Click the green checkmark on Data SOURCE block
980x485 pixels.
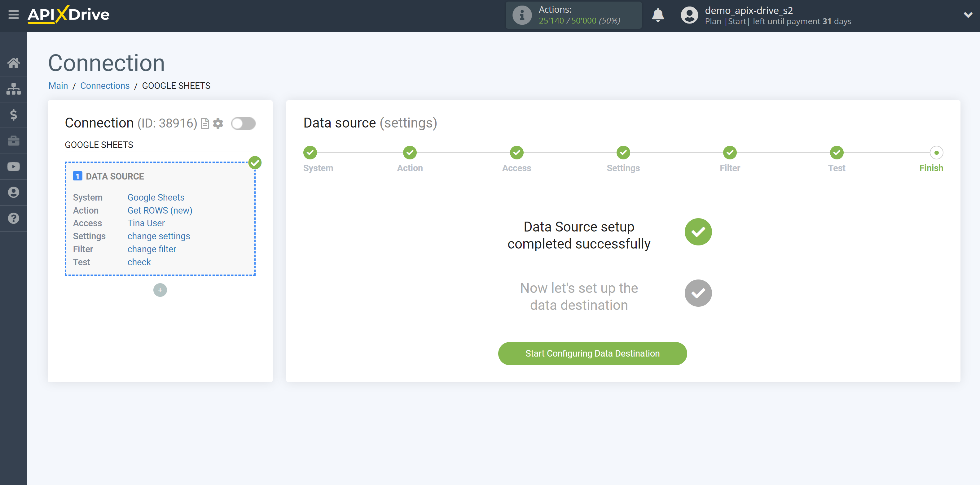pos(254,163)
